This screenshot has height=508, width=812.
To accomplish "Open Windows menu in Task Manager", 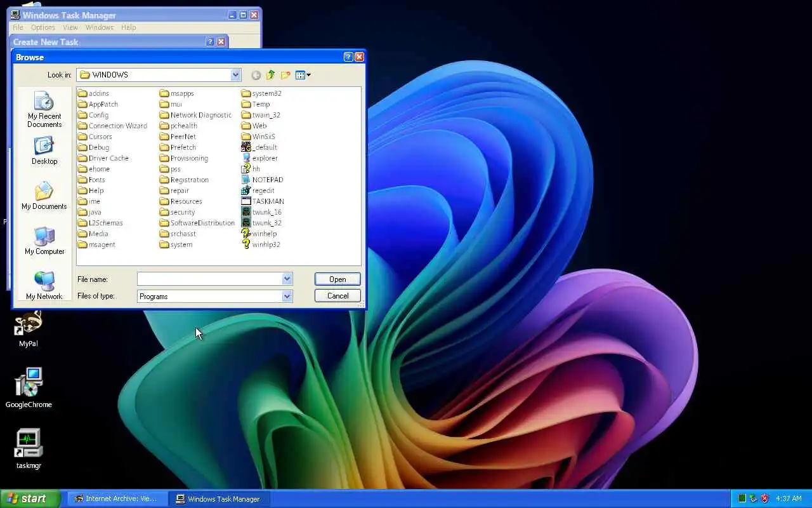I will (x=100, y=27).
